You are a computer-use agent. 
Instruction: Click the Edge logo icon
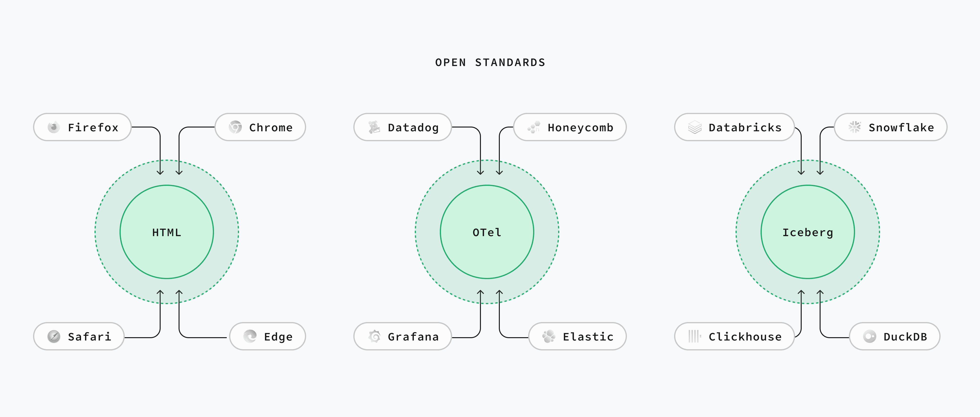point(250,336)
